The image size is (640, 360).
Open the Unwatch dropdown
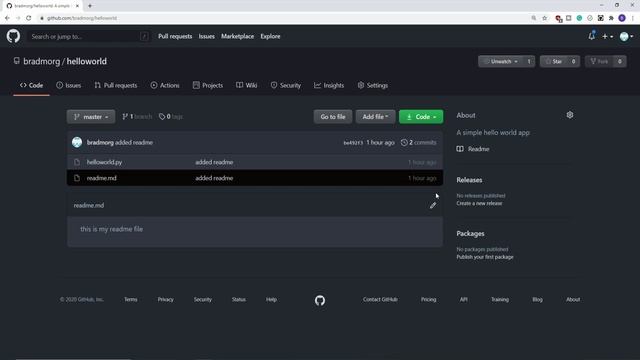(x=500, y=61)
